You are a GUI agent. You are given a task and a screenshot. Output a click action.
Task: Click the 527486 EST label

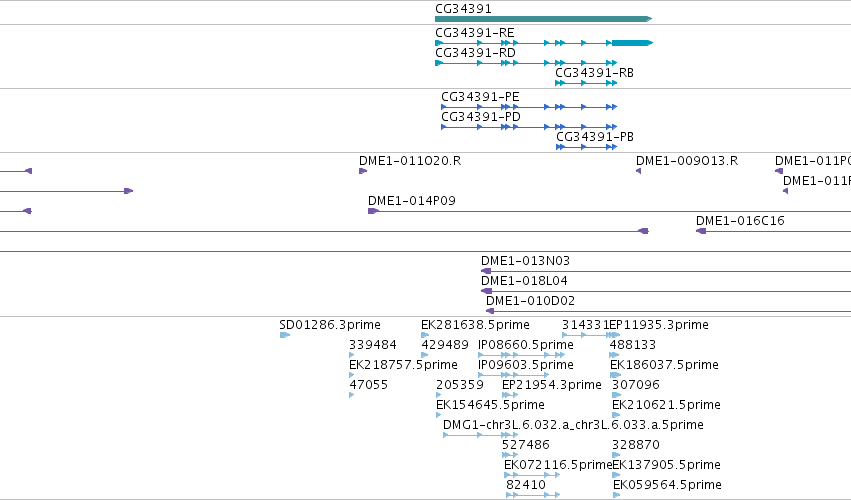coord(526,445)
